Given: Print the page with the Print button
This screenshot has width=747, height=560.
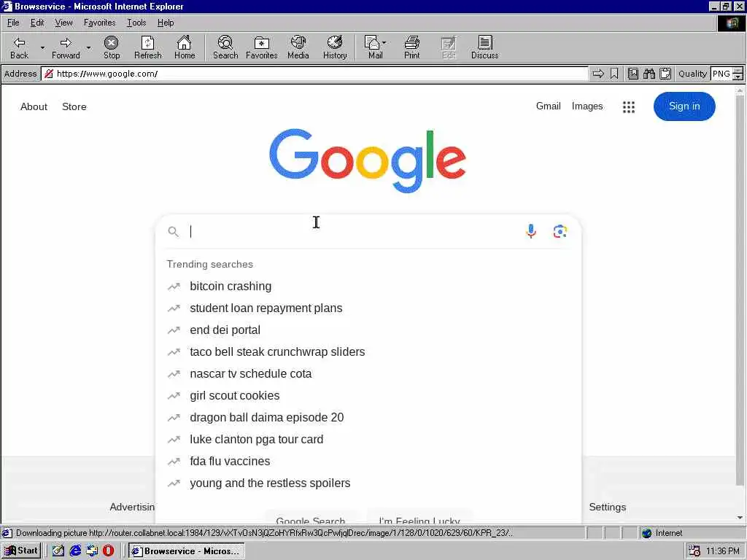Looking at the screenshot, I should [x=412, y=47].
